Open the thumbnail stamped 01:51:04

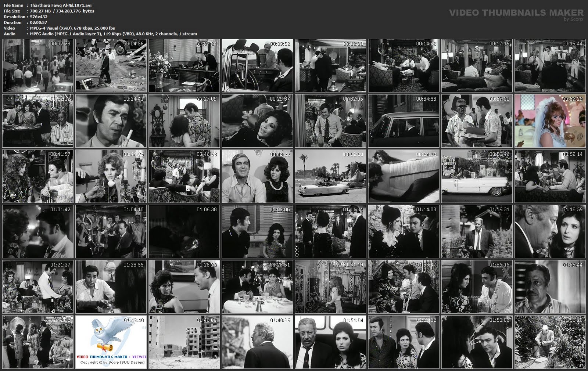[330, 342]
